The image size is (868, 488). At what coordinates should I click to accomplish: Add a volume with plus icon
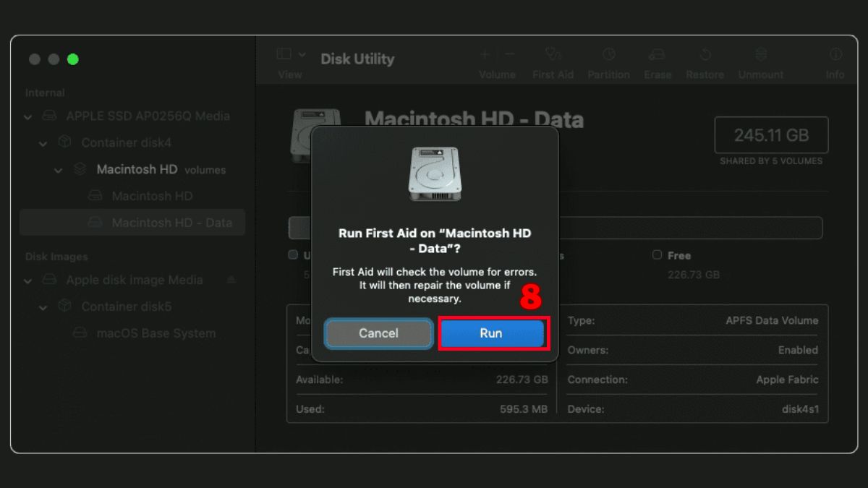485,54
